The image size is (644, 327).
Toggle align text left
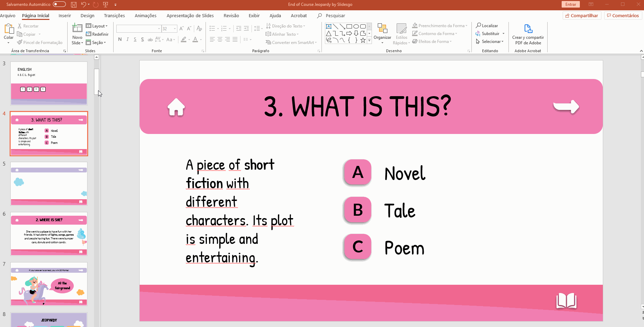[212, 40]
